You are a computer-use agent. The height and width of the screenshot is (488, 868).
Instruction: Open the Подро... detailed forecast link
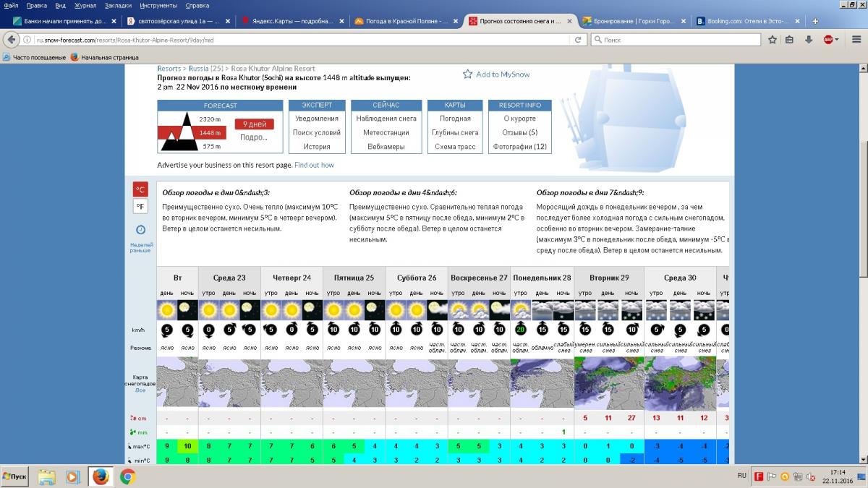pos(254,137)
